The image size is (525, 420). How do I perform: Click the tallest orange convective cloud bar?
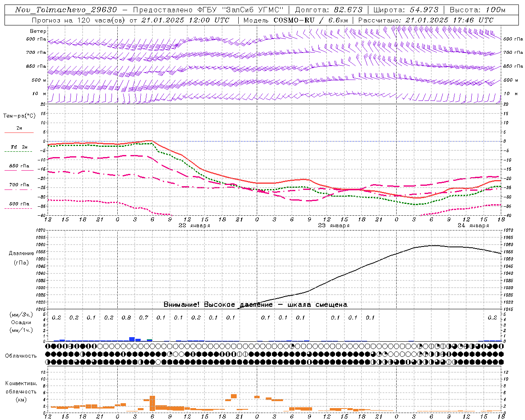(152, 403)
